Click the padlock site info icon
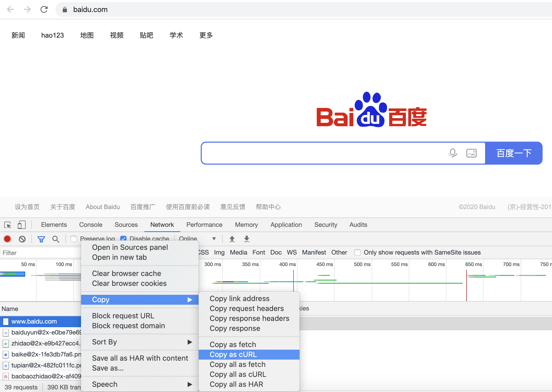552x392 pixels. click(x=65, y=10)
